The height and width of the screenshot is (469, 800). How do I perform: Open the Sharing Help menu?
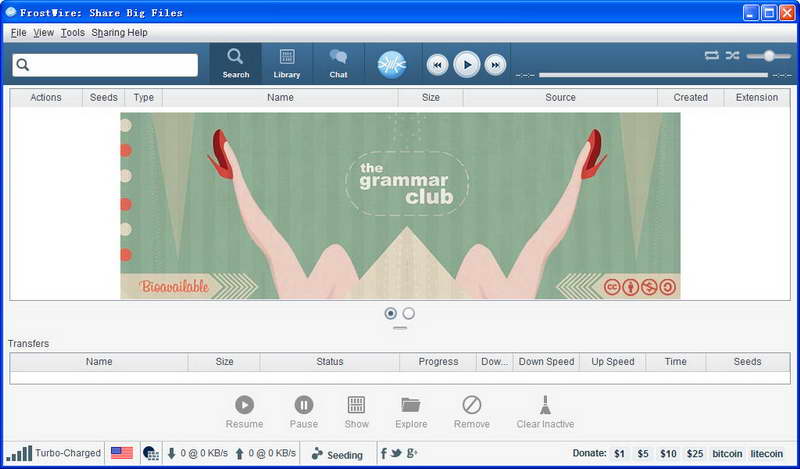pyautogui.click(x=119, y=33)
